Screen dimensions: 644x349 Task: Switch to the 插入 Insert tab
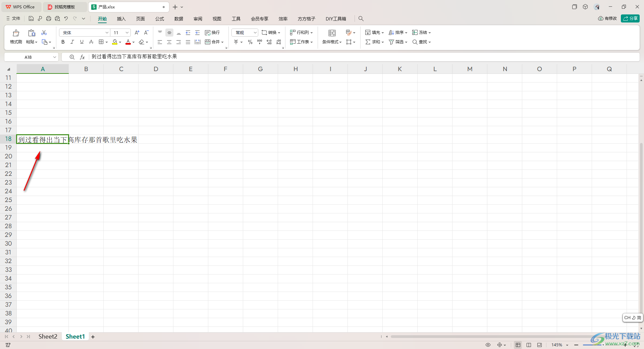[121, 19]
